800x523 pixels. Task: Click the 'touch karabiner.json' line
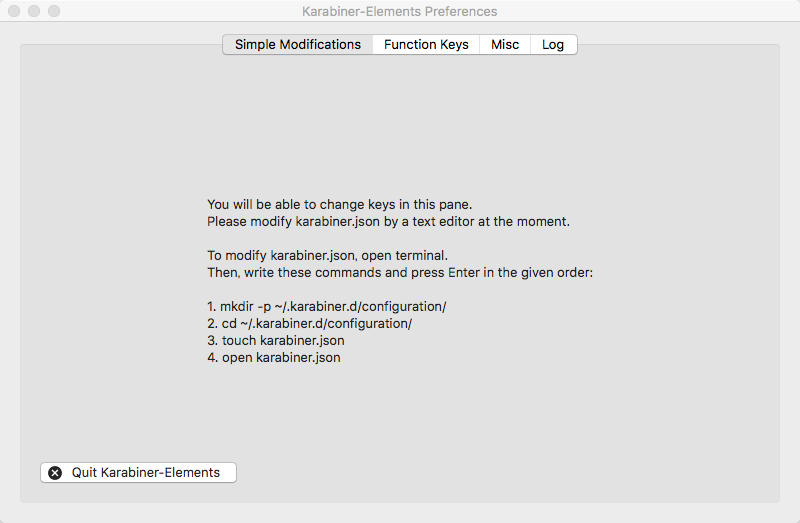click(x=276, y=340)
